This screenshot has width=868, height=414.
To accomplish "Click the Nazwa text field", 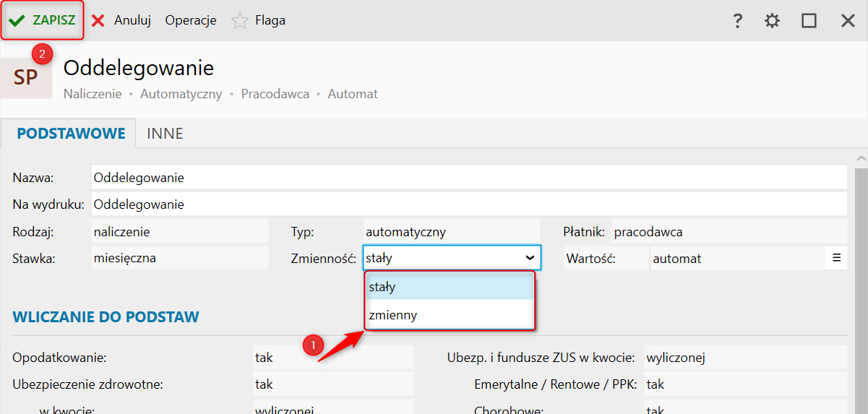I will pyautogui.click(x=468, y=178).
